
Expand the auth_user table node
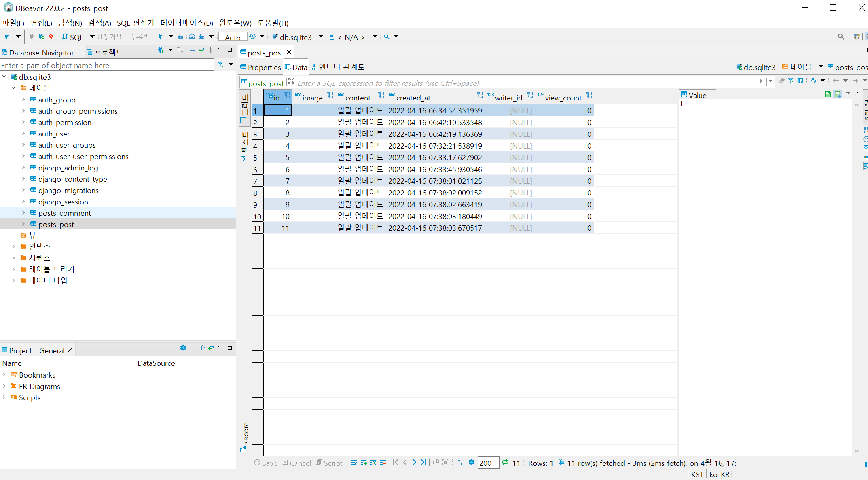point(23,133)
